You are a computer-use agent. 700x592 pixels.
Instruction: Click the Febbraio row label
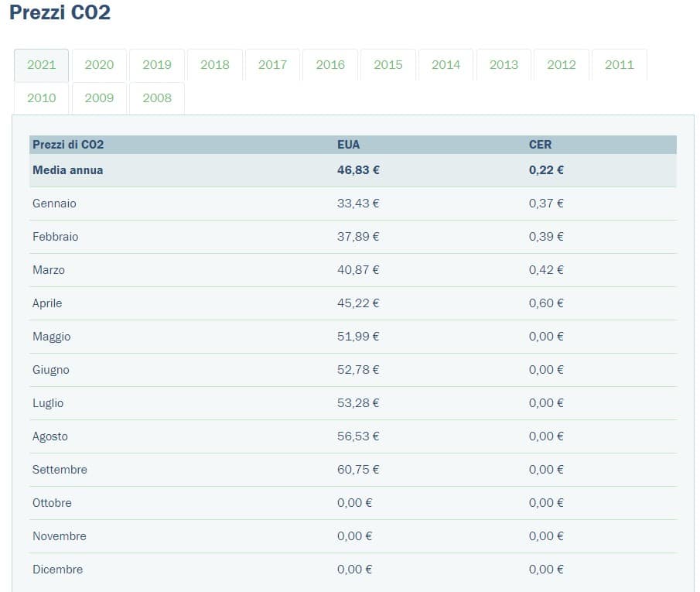pos(56,237)
